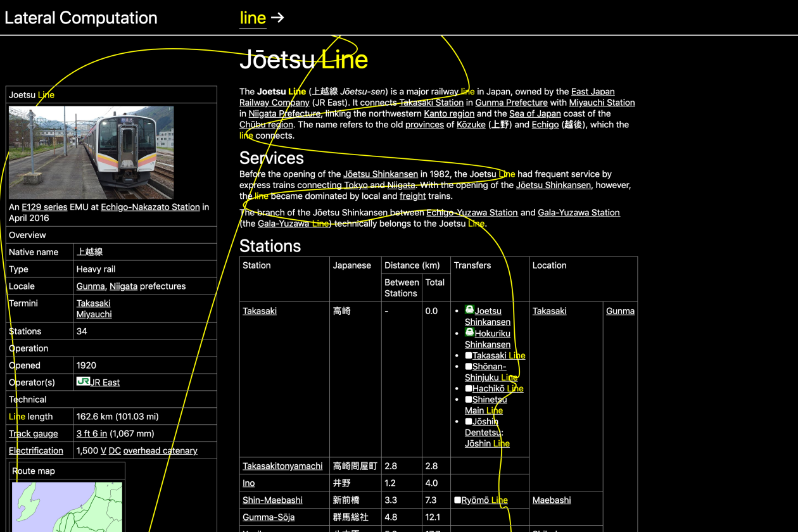
Task: Click the 'Heavy rail' type value
Action: [96, 269]
